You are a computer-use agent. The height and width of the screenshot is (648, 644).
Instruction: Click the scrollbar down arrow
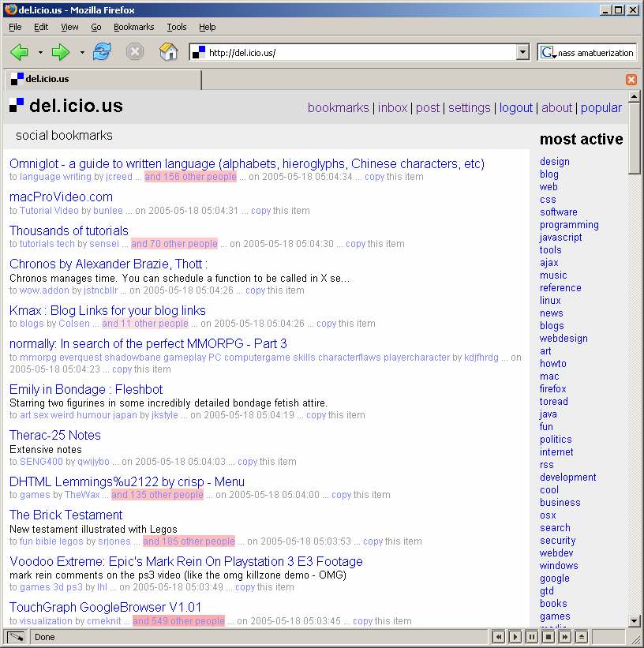click(635, 620)
